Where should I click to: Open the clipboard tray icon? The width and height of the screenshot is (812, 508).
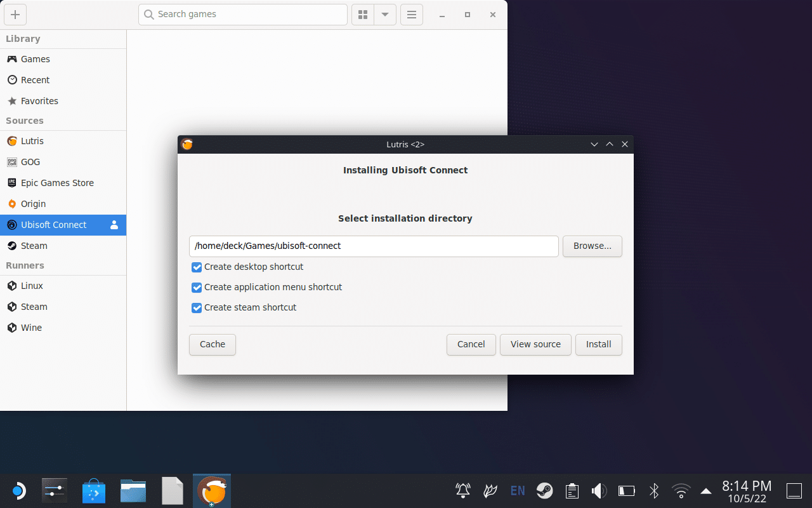[572, 491]
